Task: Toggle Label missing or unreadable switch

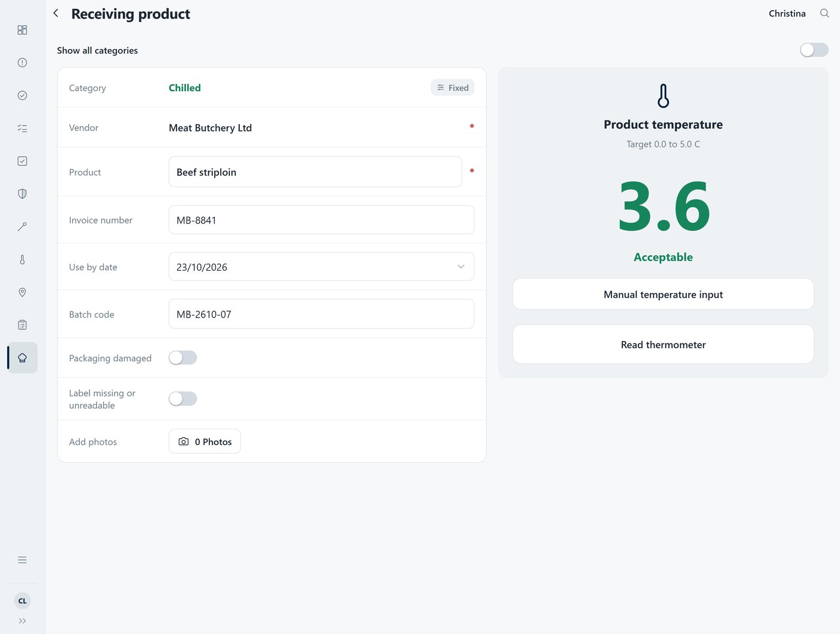Action: click(x=183, y=399)
